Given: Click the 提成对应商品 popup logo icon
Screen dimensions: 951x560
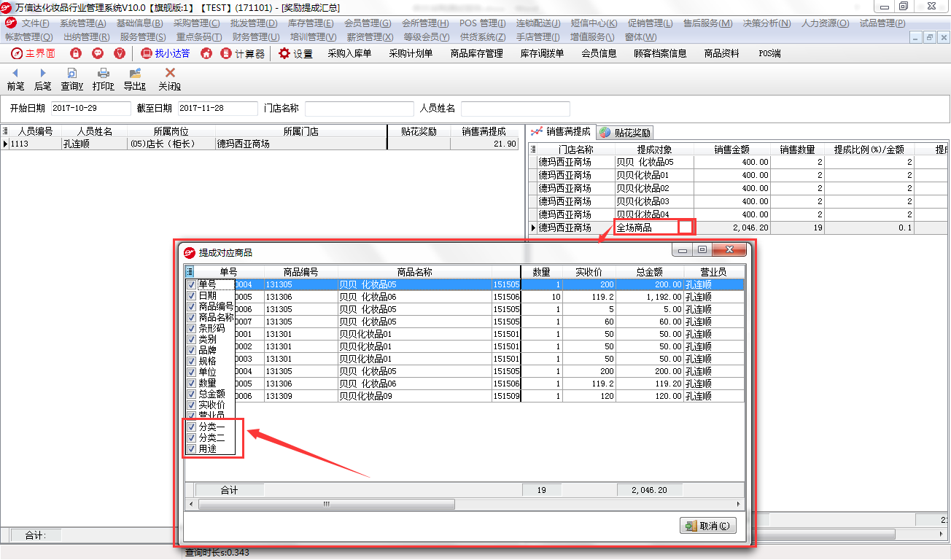Looking at the screenshot, I should [x=190, y=252].
